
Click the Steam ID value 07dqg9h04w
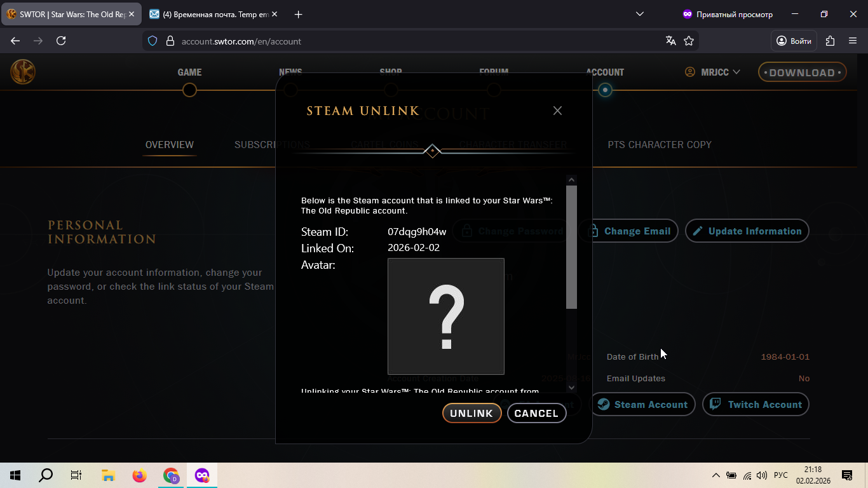[x=417, y=232]
